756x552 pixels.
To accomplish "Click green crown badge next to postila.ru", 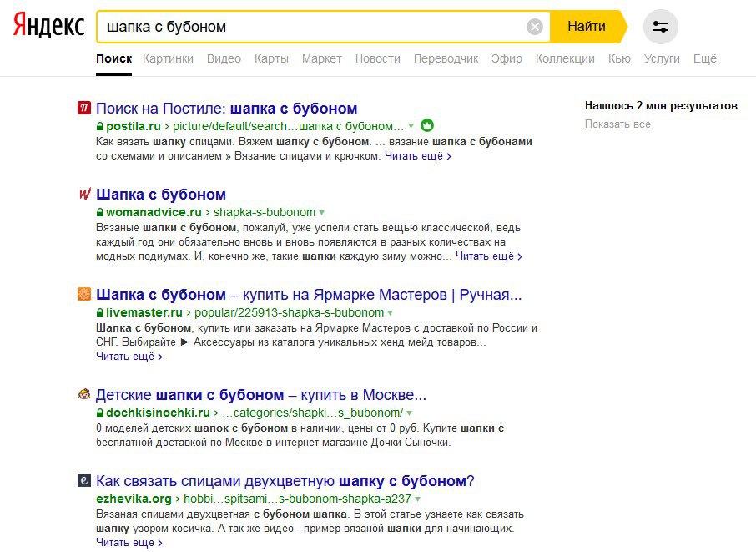I will point(426,125).
